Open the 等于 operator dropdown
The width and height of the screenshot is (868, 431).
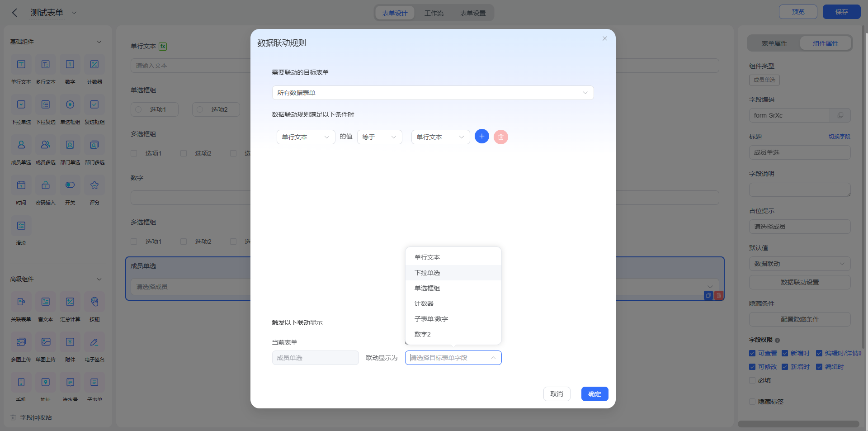tap(379, 137)
